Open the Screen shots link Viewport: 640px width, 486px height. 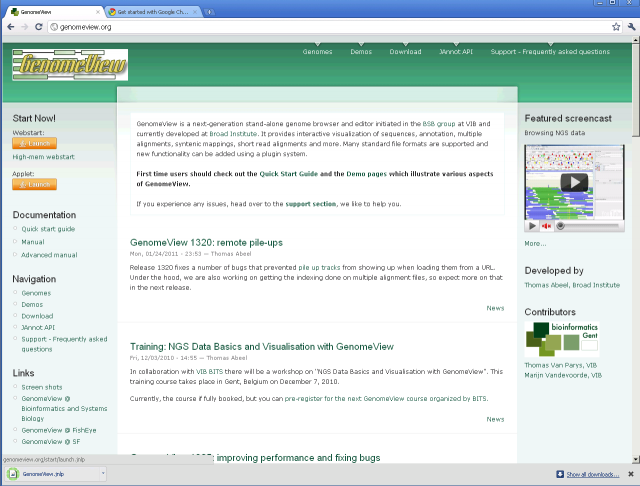[42, 387]
